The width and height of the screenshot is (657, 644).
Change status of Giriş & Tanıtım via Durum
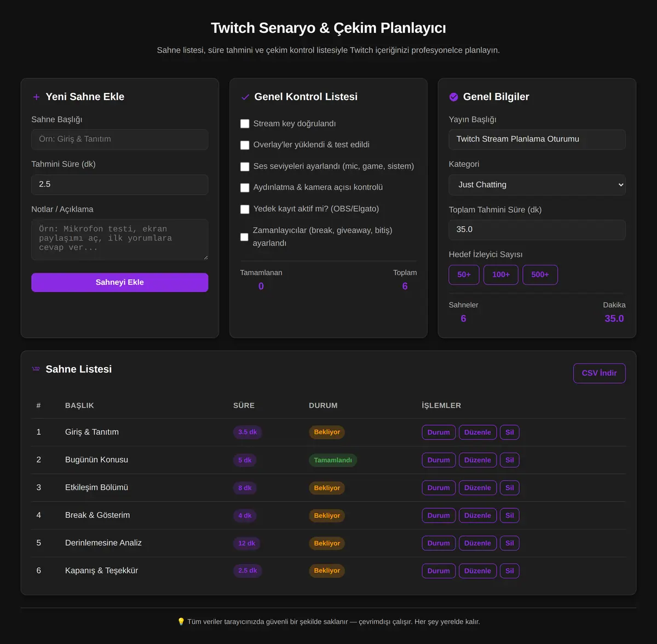tap(439, 432)
